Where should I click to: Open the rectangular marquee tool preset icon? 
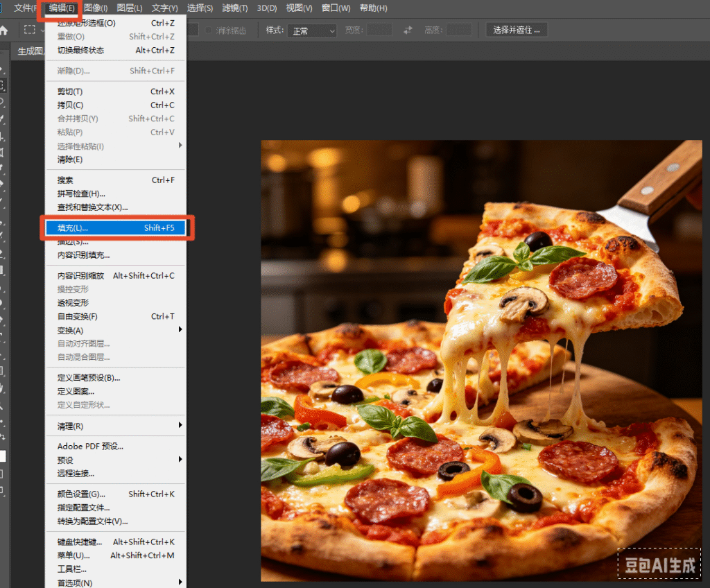[x=30, y=30]
